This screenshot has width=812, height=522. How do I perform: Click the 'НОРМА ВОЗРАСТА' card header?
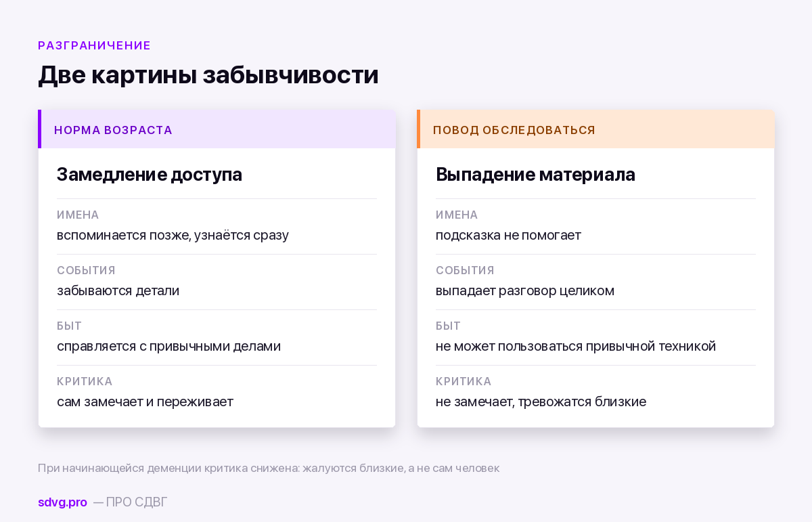(217, 129)
